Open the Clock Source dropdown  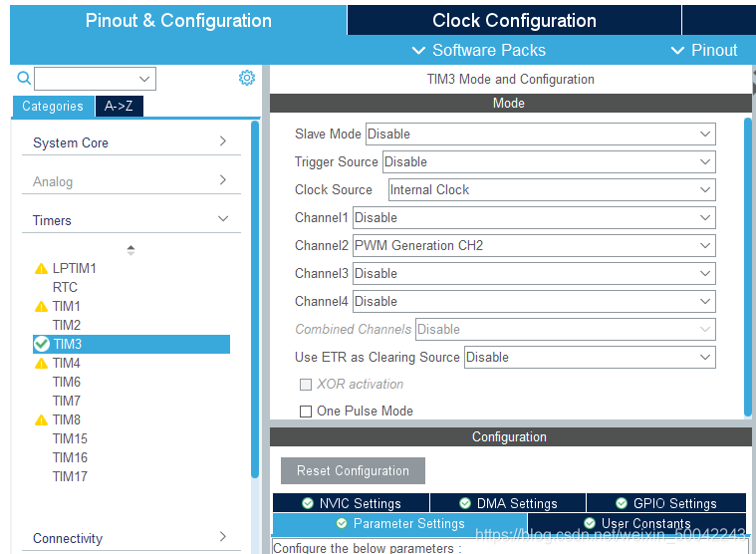pos(552,190)
